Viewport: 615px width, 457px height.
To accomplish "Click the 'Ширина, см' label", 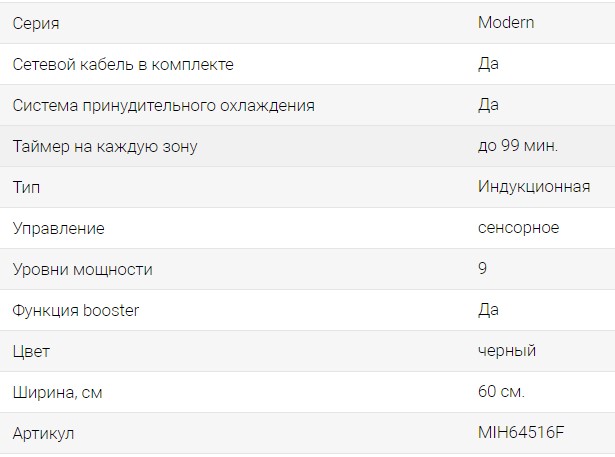I will (x=58, y=392).
